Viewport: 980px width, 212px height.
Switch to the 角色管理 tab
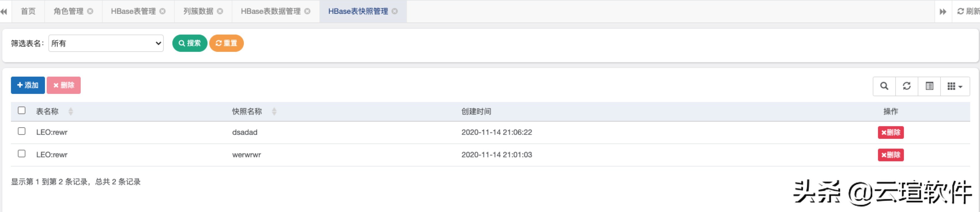pos(70,11)
